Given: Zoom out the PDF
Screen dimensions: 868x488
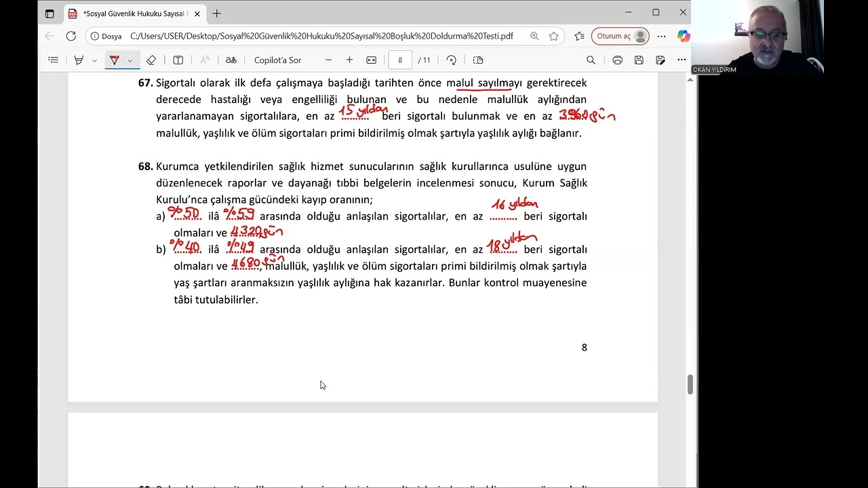Looking at the screenshot, I should point(328,60).
